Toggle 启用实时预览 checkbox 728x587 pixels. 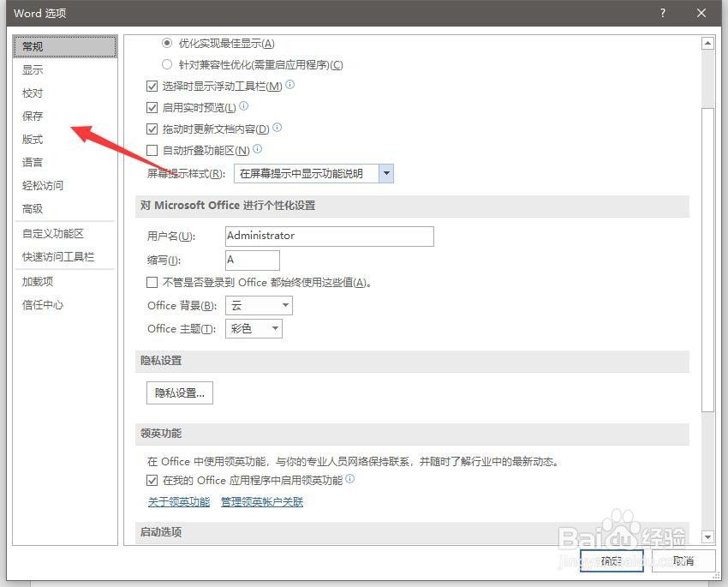tap(152, 108)
